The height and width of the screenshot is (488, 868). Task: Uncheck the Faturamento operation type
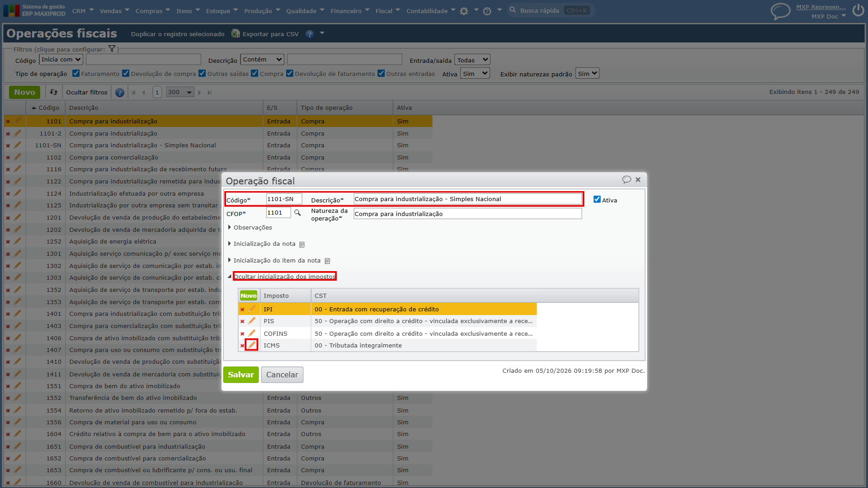pos(76,73)
